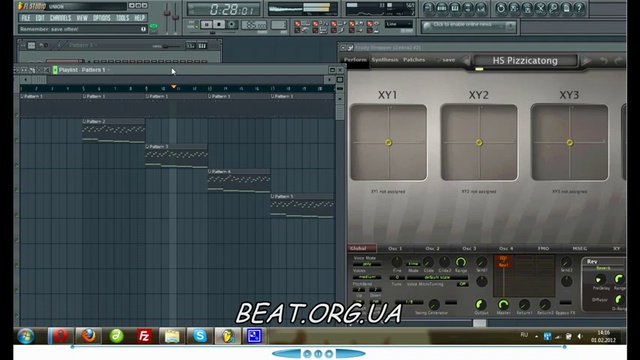Click the XY3 pad control dot
Image resolution: width=640 pixels, height=360 pixels.
569,143
